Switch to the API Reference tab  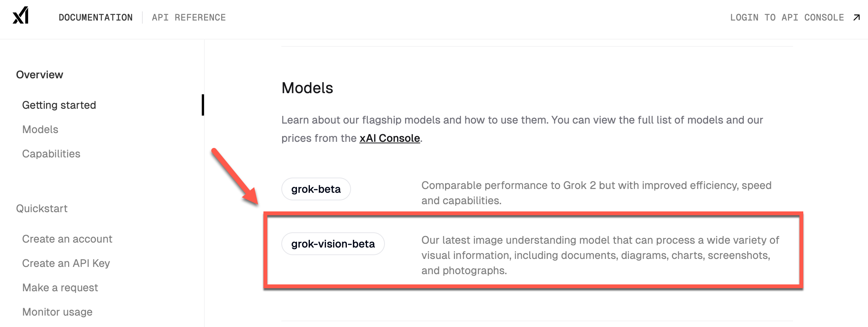(x=188, y=17)
